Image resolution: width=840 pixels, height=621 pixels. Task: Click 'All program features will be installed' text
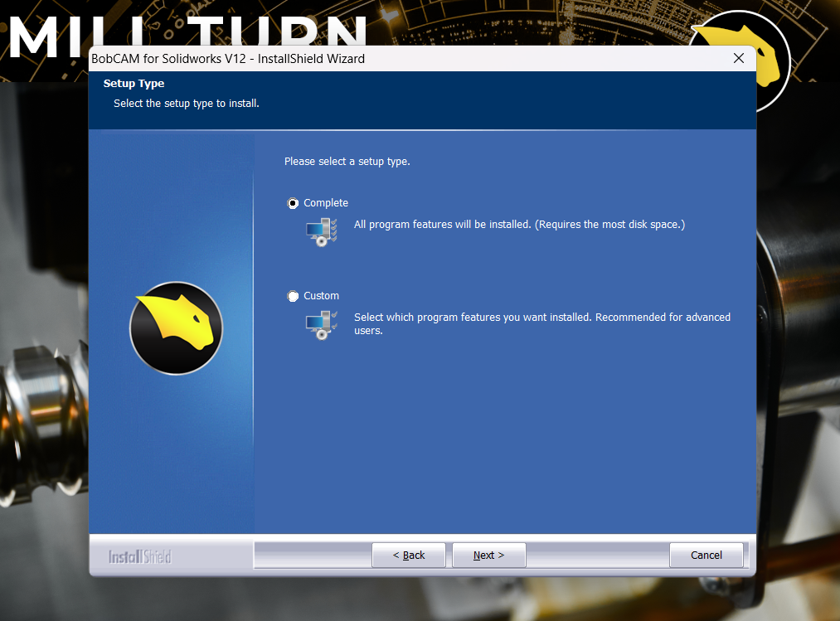[x=519, y=225]
